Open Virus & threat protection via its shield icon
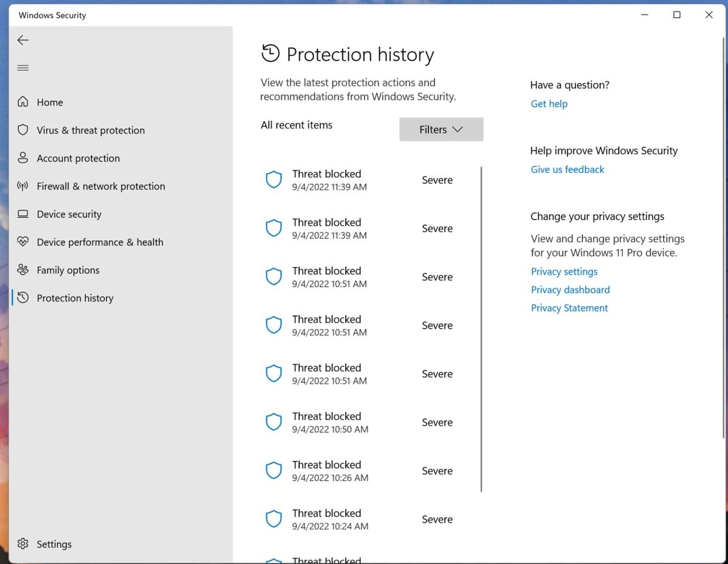 pos(22,130)
